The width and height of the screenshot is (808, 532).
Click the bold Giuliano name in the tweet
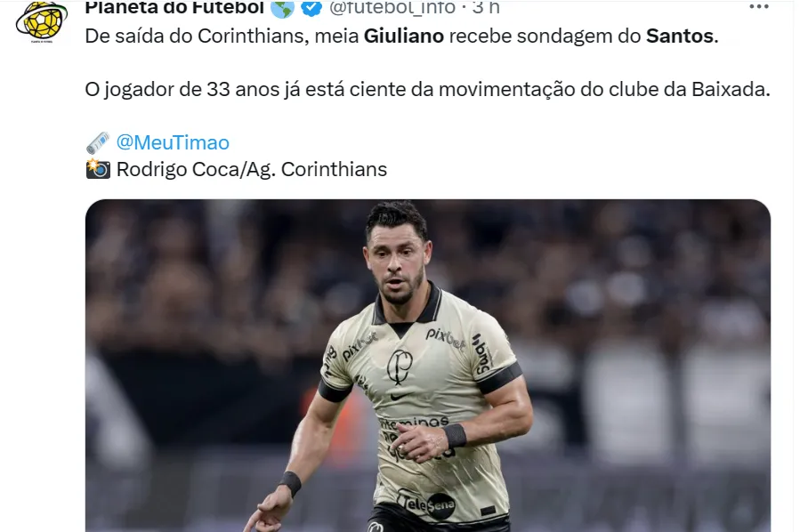[403, 36]
